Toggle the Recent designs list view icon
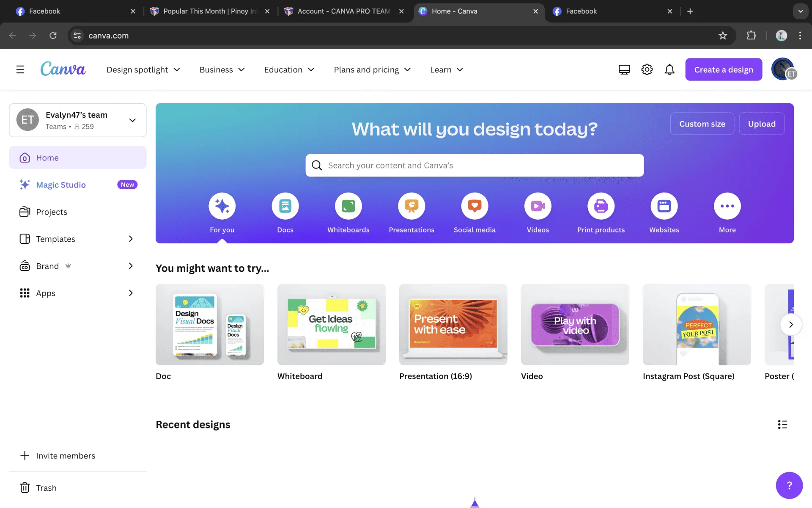The height and width of the screenshot is (508, 812). point(782,425)
